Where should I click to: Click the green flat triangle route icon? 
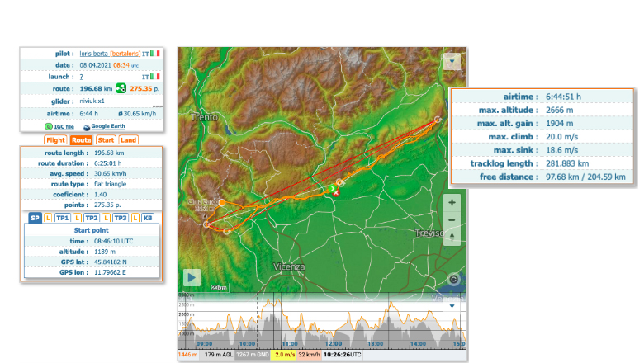[x=121, y=88]
